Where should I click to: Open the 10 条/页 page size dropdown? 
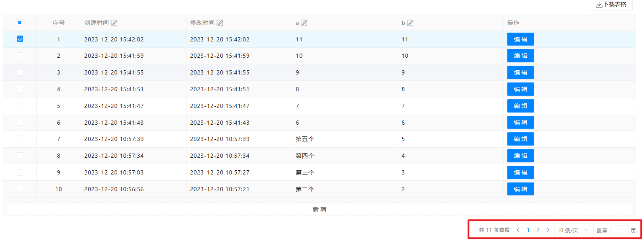573,230
